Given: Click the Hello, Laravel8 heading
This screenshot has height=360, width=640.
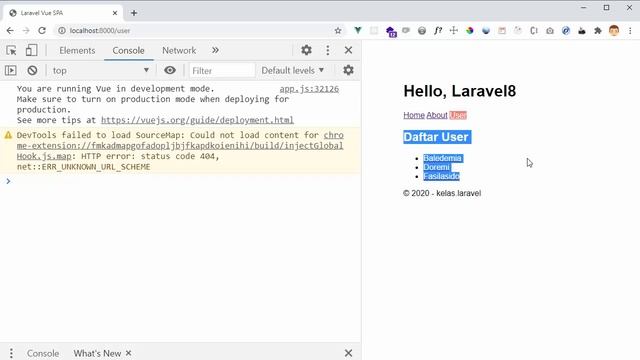Looking at the screenshot, I should tap(460, 91).
